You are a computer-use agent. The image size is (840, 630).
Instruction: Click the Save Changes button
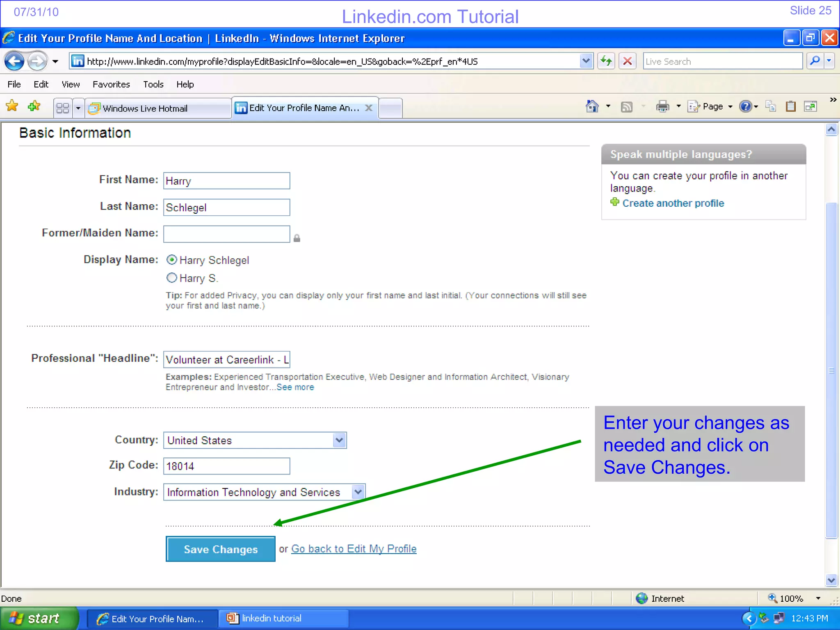[221, 549]
